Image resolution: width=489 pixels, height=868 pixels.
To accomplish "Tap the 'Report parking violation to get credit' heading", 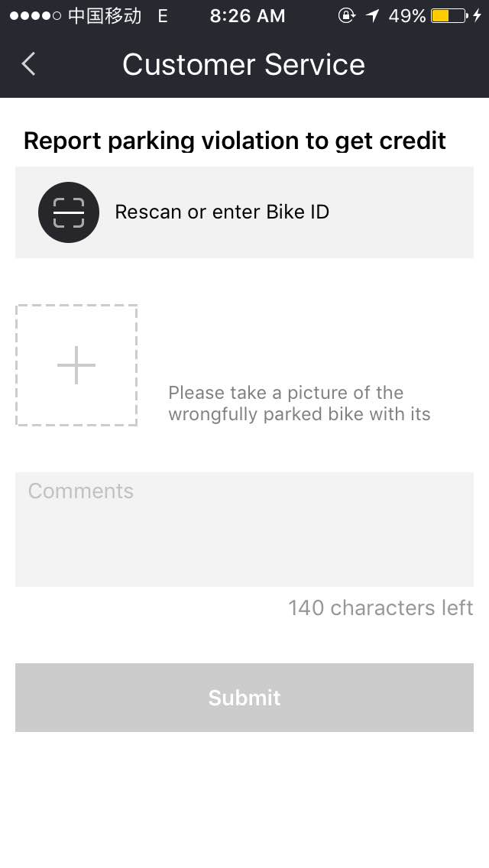I will click(235, 141).
